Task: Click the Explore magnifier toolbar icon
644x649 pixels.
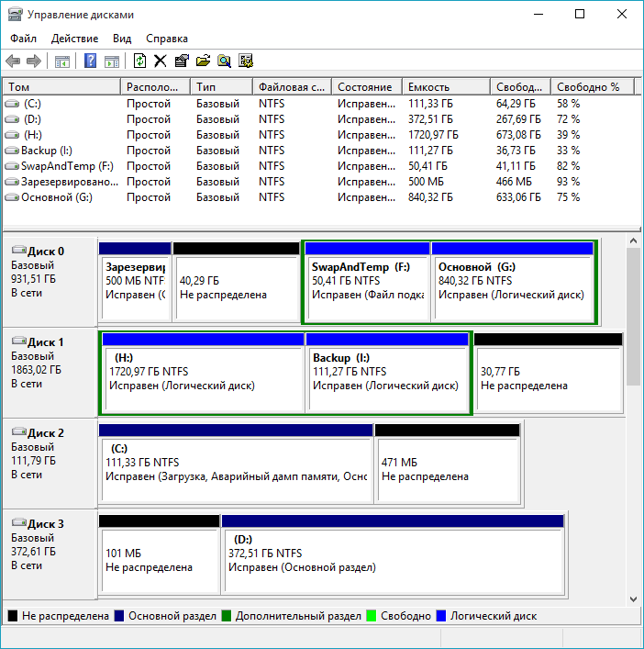Action: point(224,61)
